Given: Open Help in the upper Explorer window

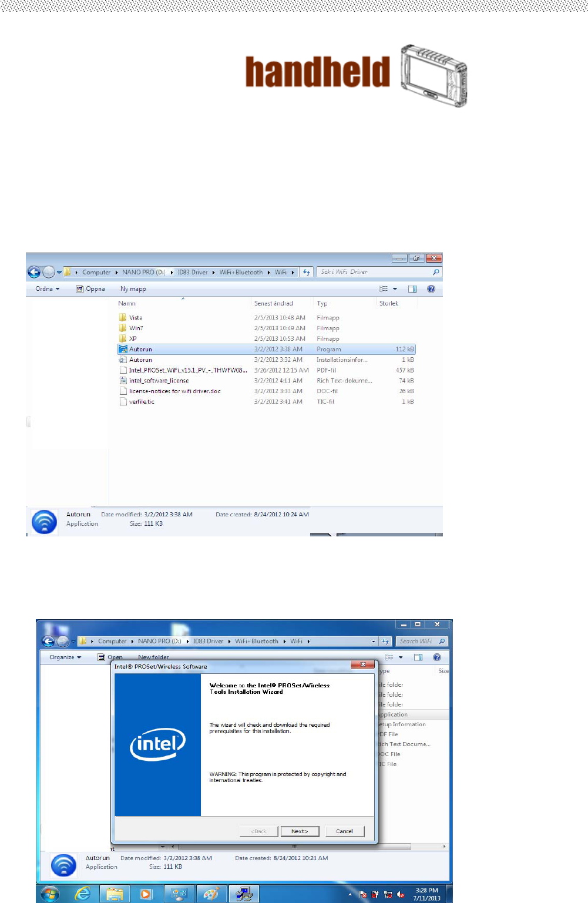Looking at the screenshot, I should coord(431,288).
